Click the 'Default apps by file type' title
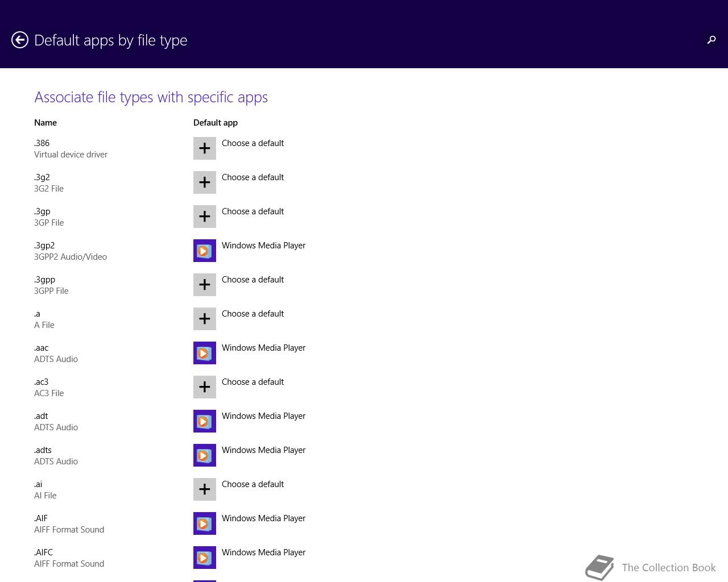The width and height of the screenshot is (728, 582). click(111, 40)
